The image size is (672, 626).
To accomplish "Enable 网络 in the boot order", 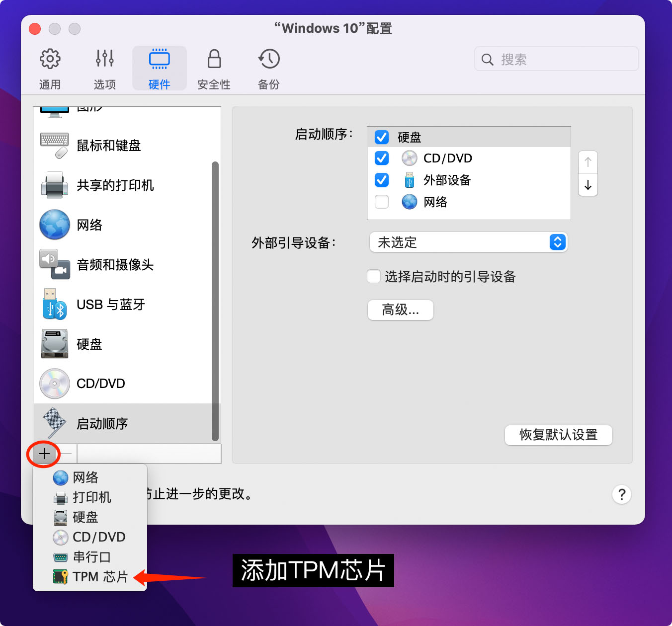I will 382,202.
